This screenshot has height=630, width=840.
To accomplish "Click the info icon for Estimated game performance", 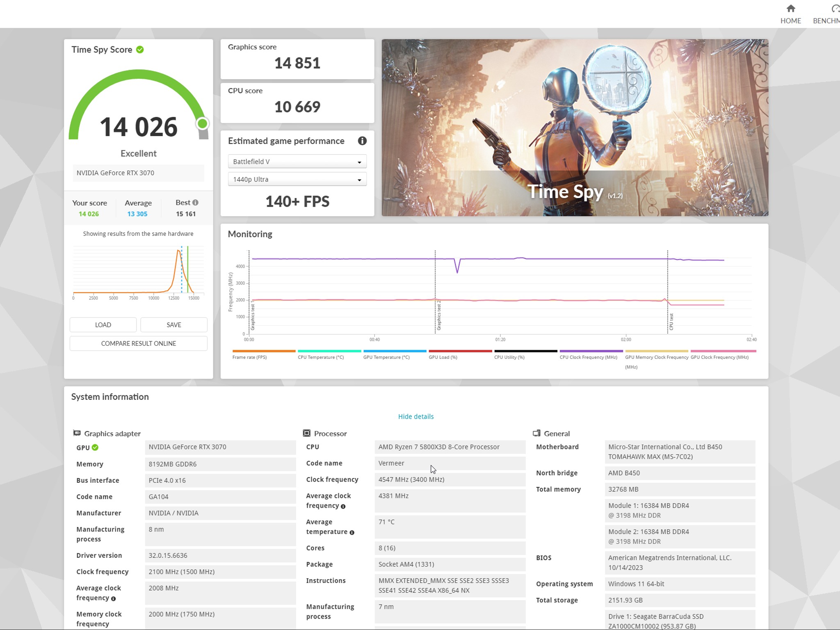I will click(362, 141).
